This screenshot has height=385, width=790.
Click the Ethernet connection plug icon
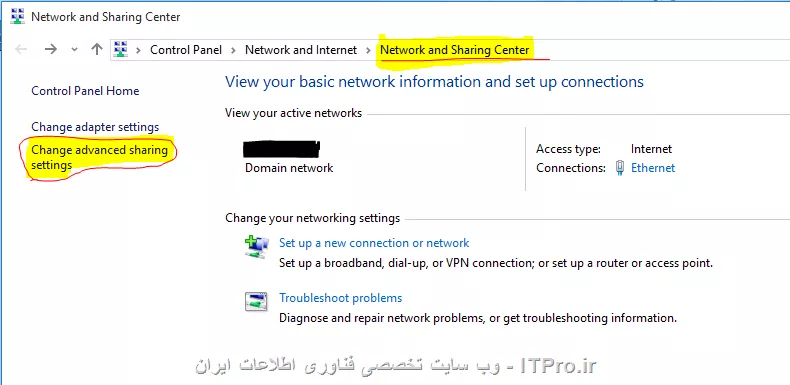coord(620,168)
